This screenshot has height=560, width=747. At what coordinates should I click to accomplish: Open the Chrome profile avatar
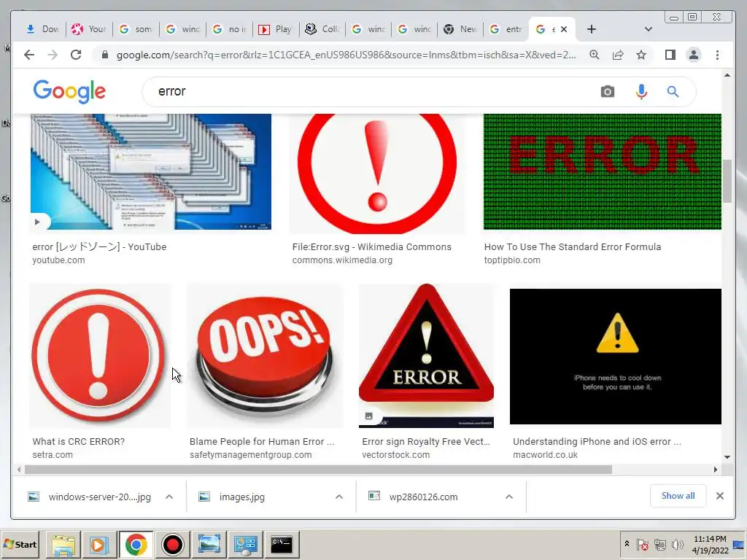point(694,55)
